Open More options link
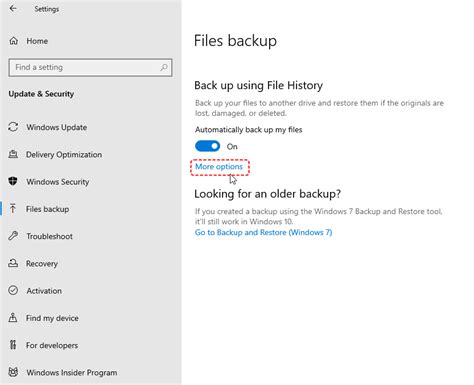 tap(219, 166)
